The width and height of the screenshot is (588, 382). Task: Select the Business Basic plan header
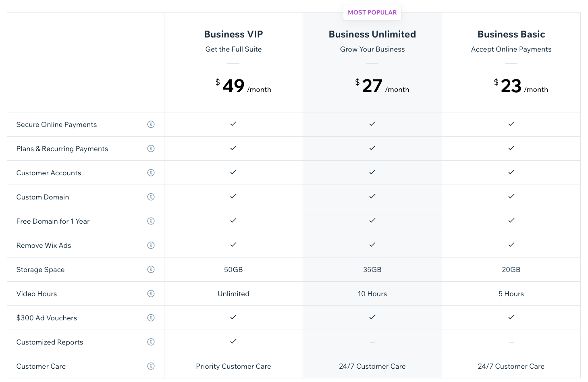(x=511, y=34)
